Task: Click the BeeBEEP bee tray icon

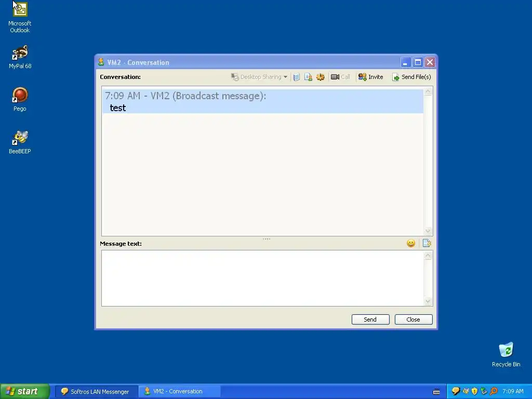Action: tap(465, 392)
